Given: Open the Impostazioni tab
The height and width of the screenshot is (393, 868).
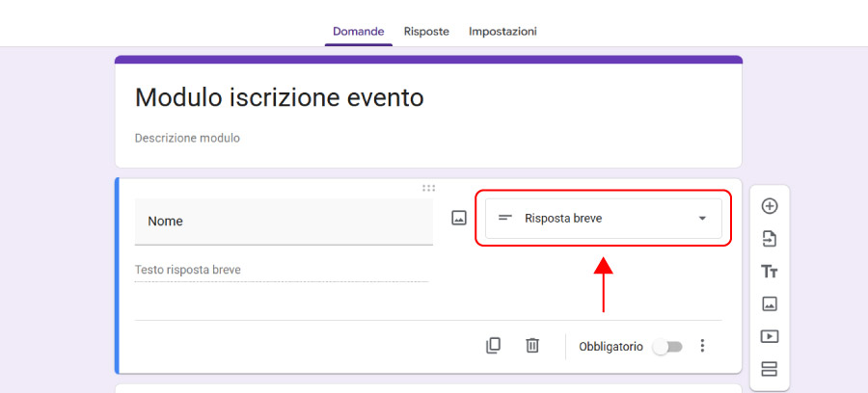Looking at the screenshot, I should point(502,31).
